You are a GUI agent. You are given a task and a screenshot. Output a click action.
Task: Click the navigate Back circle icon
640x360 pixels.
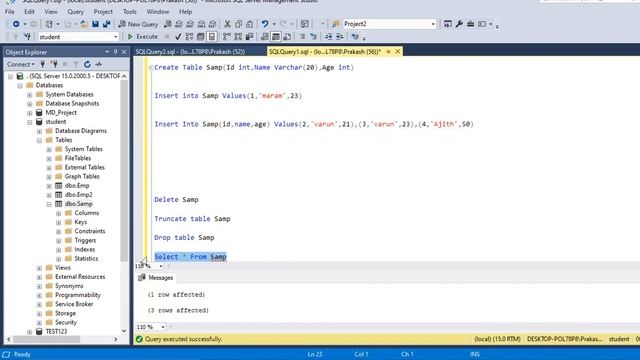click(x=16, y=24)
